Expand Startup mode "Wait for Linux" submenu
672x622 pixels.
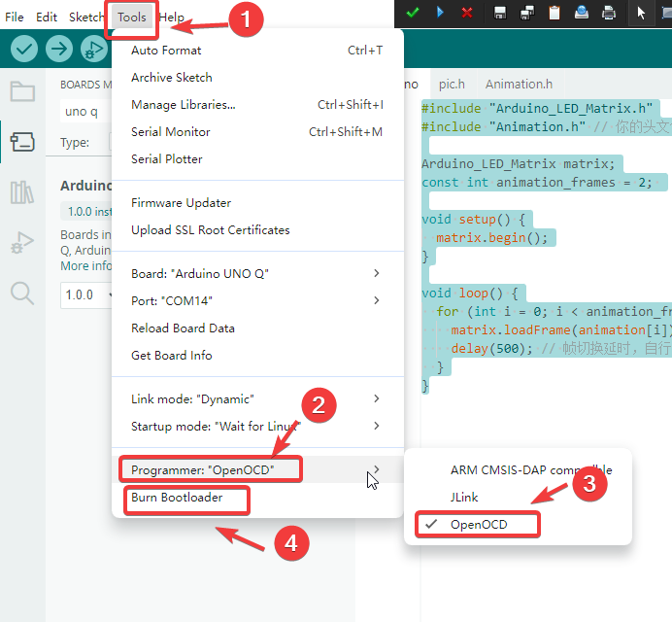[x=257, y=427]
